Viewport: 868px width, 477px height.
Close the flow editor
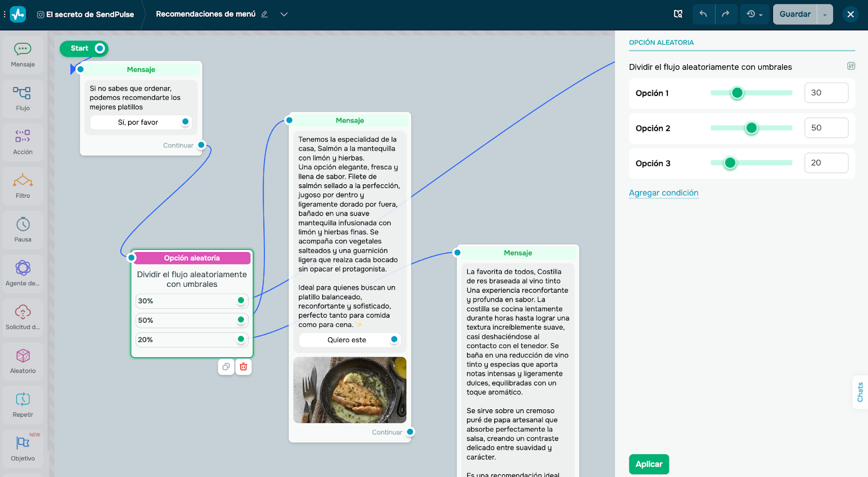[851, 14]
